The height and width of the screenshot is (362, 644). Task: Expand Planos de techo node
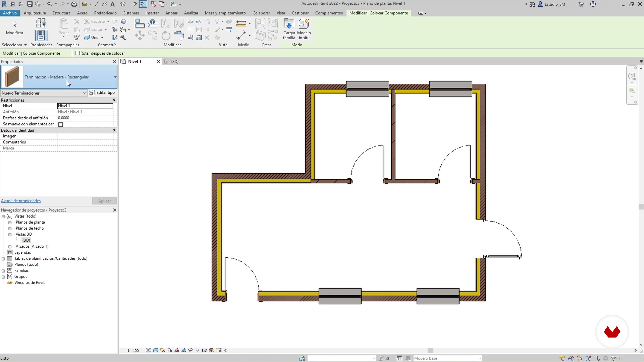(x=10, y=228)
